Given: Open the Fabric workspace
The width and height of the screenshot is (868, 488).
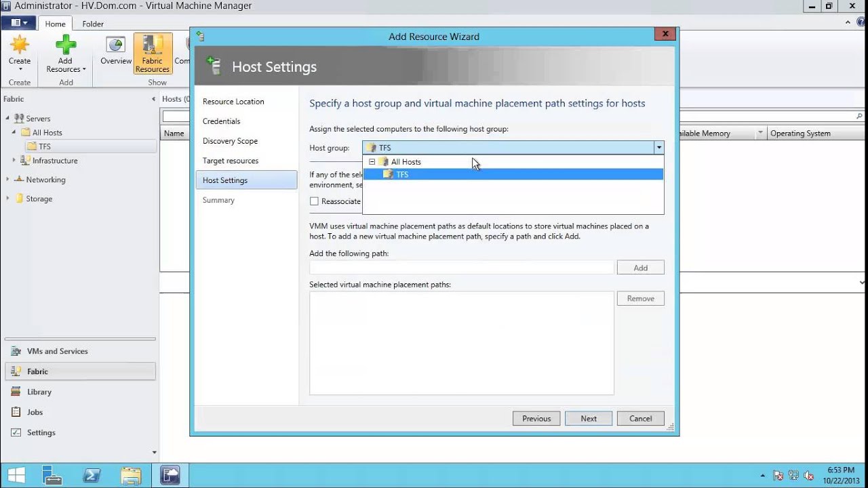Looking at the screenshot, I should [80, 371].
